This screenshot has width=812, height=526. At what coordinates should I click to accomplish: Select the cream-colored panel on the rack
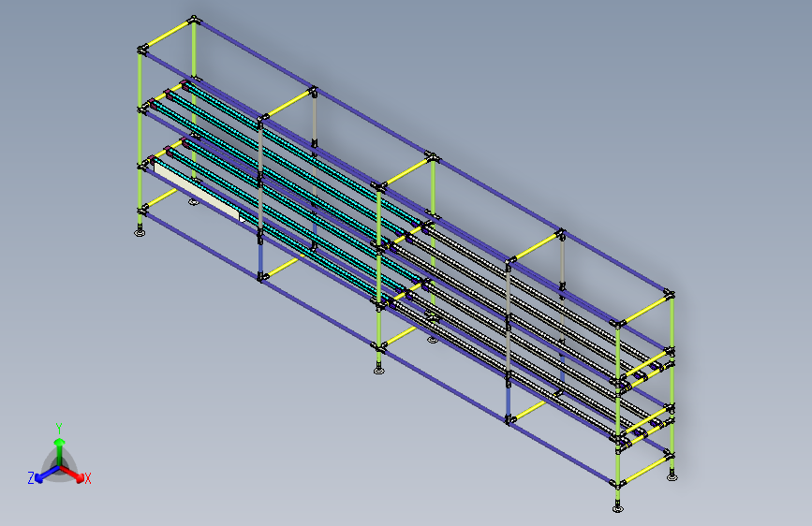(x=199, y=193)
